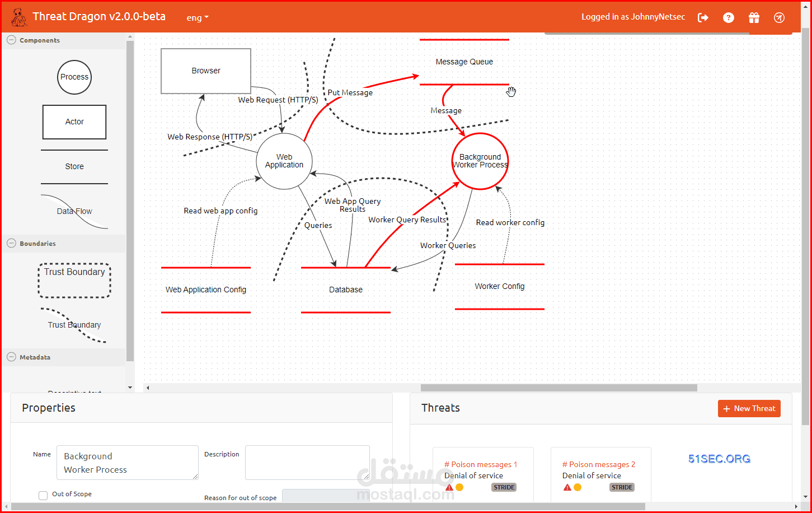Select the Message Queue store
This screenshot has width=812, height=513.
coord(464,62)
